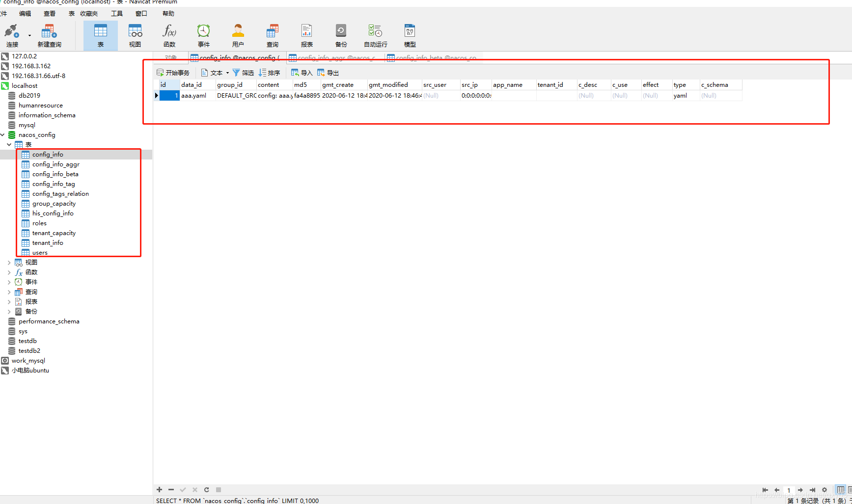The width and height of the screenshot is (852, 504).
Task: Open the 事件 events toolbar button
Action: 204,36
